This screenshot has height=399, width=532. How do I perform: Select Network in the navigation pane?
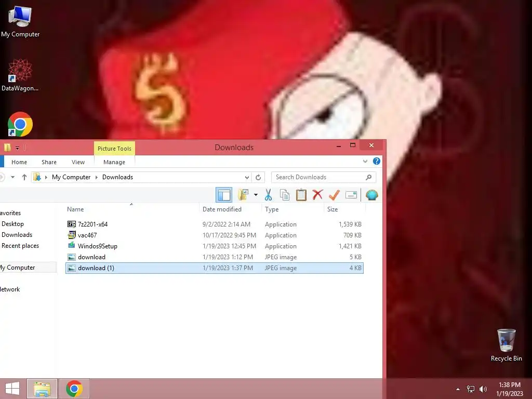[x=10, y=289]
